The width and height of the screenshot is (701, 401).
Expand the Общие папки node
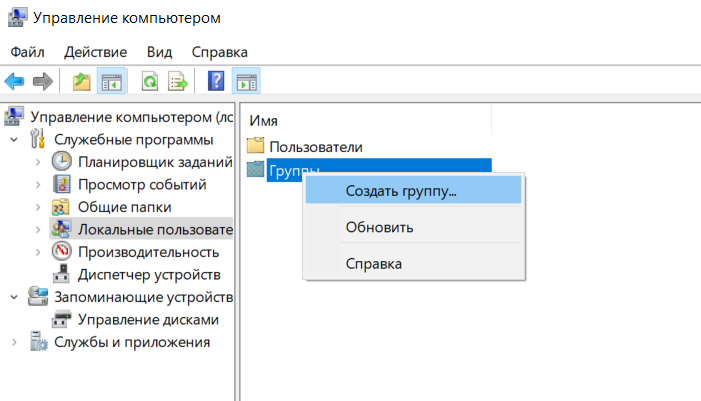point(38,207)
